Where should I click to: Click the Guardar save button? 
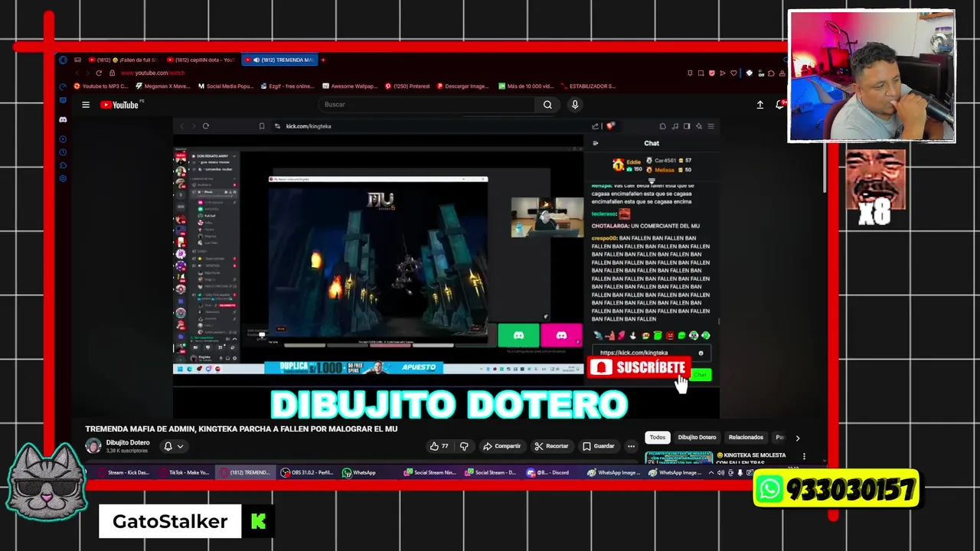599,446
